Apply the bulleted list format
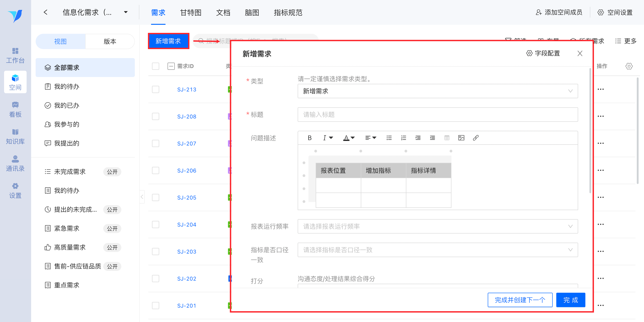The image size is (644, 322). click(x=389, y=138)
